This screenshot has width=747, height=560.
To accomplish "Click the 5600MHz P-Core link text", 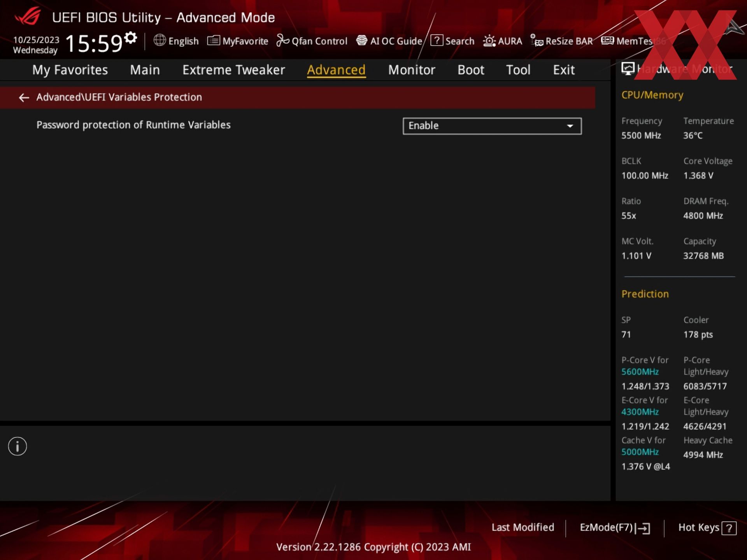I will 640,372.
